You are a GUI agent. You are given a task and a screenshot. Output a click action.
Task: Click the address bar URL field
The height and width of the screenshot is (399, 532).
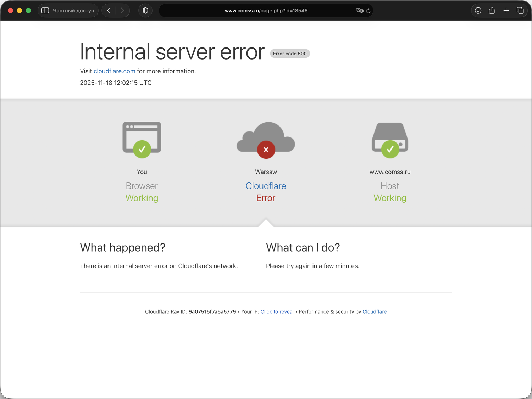[x=266, y=11]
